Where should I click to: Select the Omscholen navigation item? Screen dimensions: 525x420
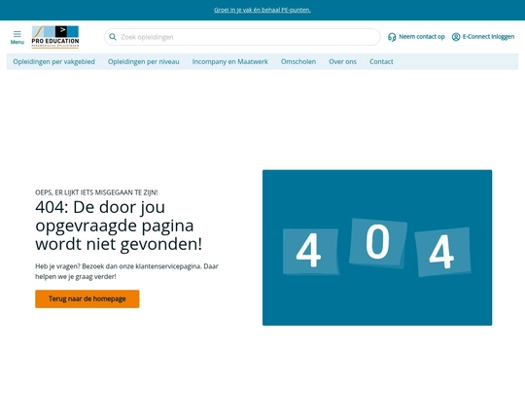point(298,61)
